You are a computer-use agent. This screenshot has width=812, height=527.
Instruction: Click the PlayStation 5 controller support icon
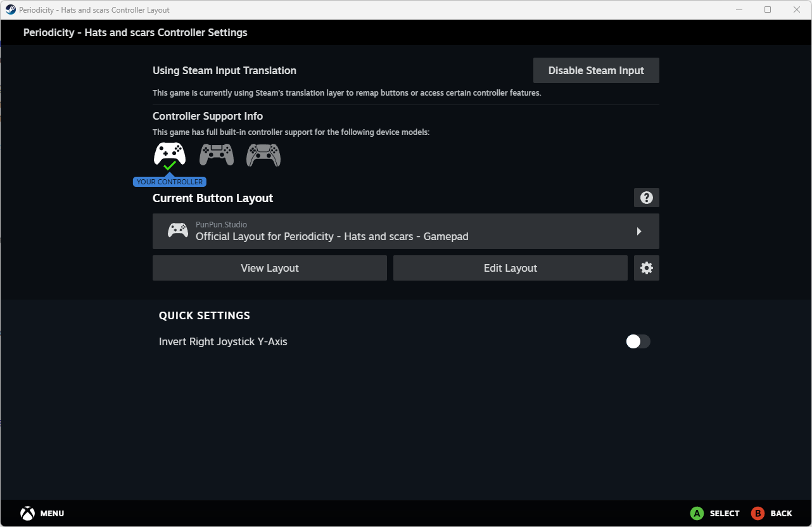click(x=263, y=155)
